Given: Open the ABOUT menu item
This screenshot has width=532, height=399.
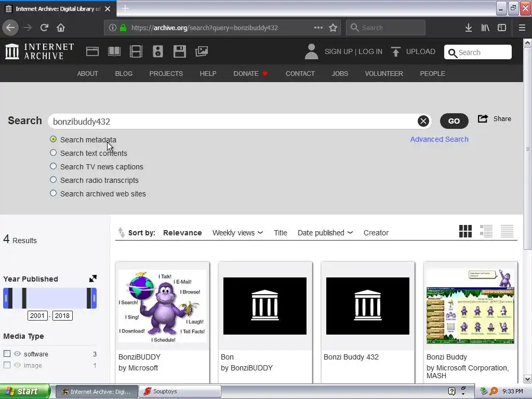Looking at the screenshot, I should pyautogui.click(x=87, y=74).
